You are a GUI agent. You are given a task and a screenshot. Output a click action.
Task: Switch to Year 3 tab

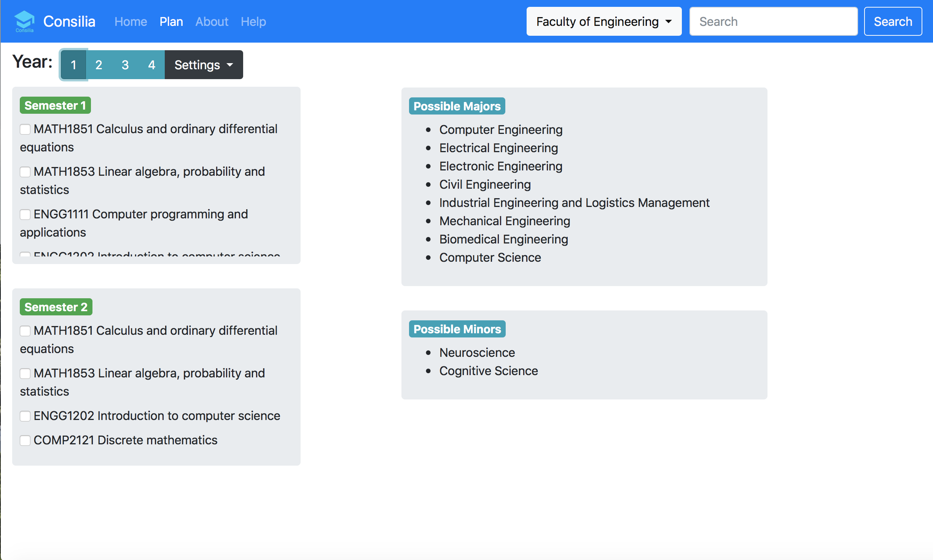pos(125,65)
